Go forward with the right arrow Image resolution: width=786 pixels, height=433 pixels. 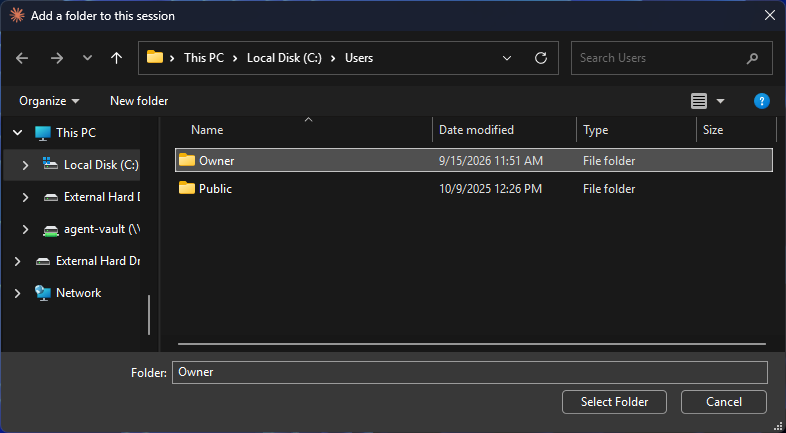tap(57, 58)
